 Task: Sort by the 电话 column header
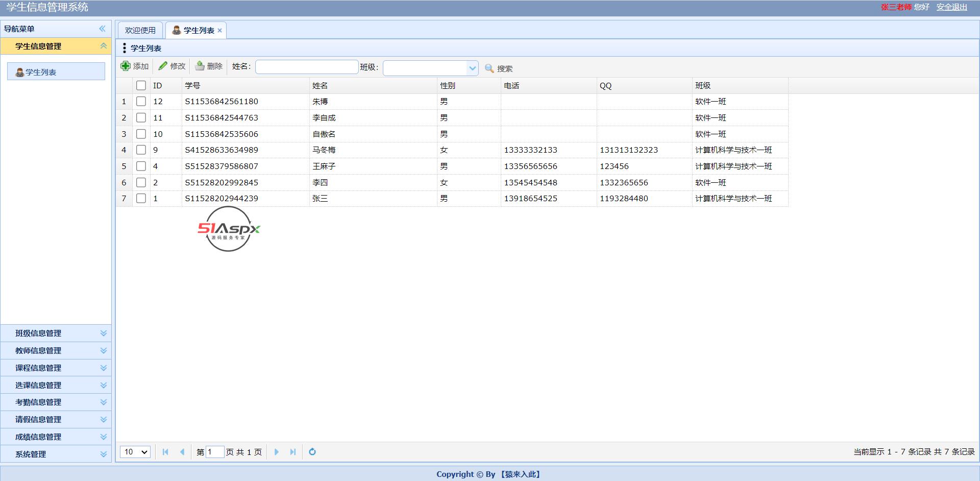coord(549,86)
